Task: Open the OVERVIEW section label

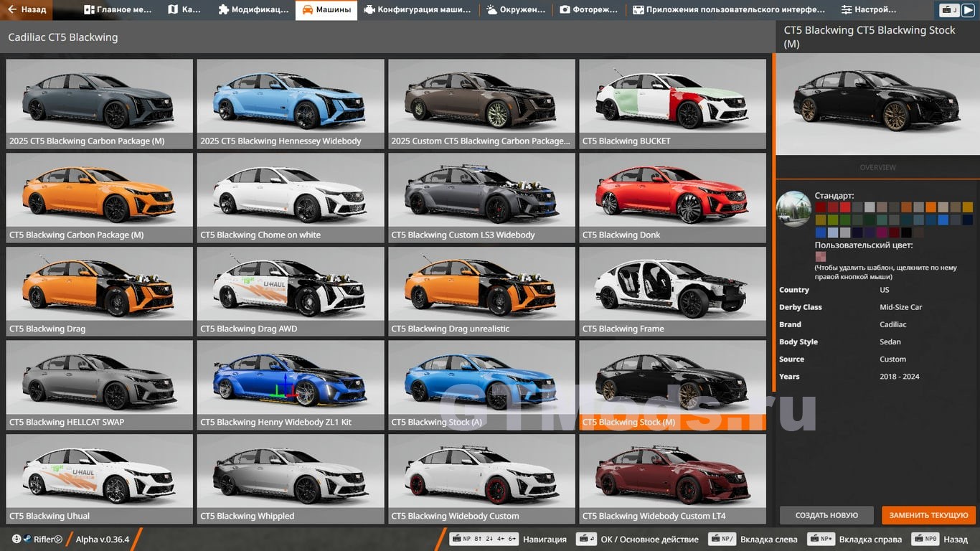Action: tap(877, 167)
